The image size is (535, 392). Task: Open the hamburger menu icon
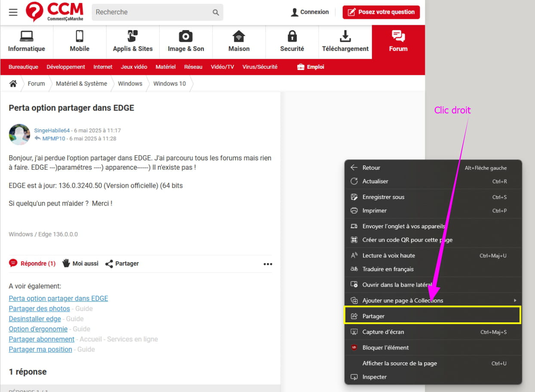[13, 12]
